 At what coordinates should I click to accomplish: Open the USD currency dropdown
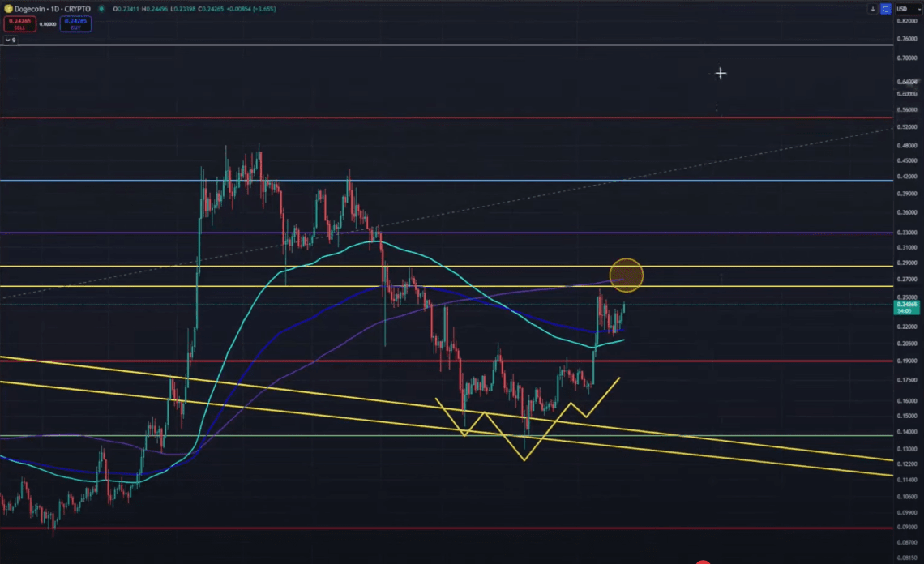pyautogui.click(x=908, y=9)
